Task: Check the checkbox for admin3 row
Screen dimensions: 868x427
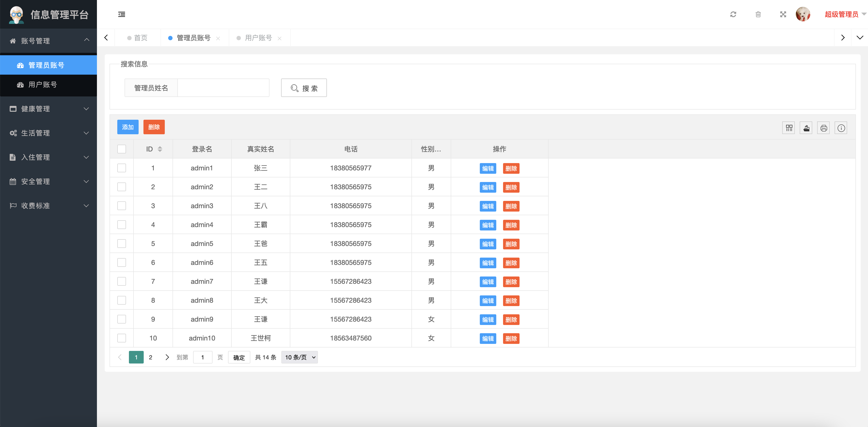Action: pyautogui.click(x=122, y=206)
